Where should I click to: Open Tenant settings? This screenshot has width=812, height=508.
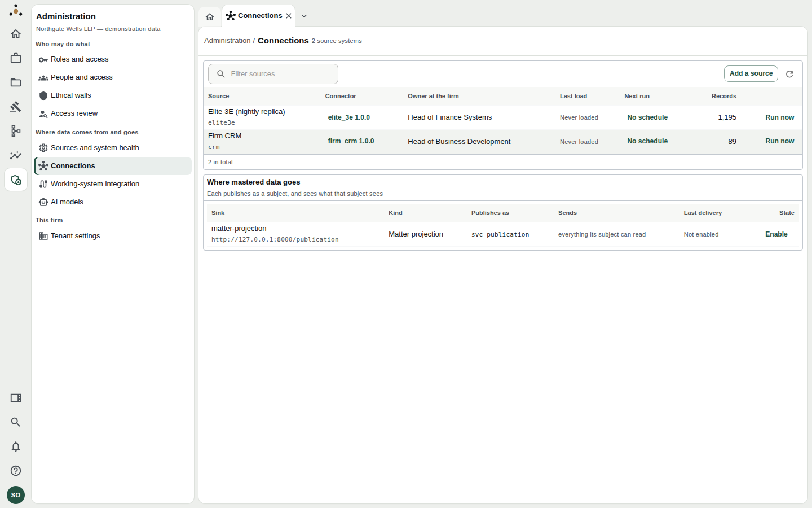[113, 236]
